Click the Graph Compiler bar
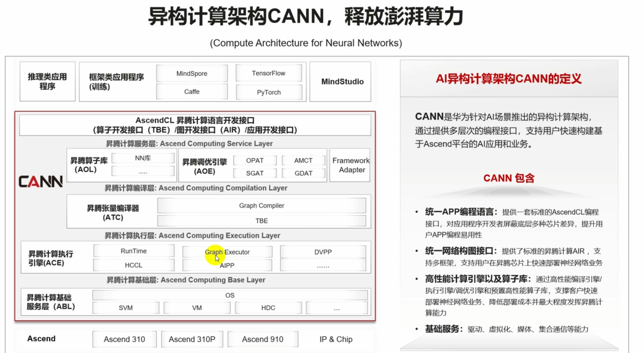 pos(261,206)
